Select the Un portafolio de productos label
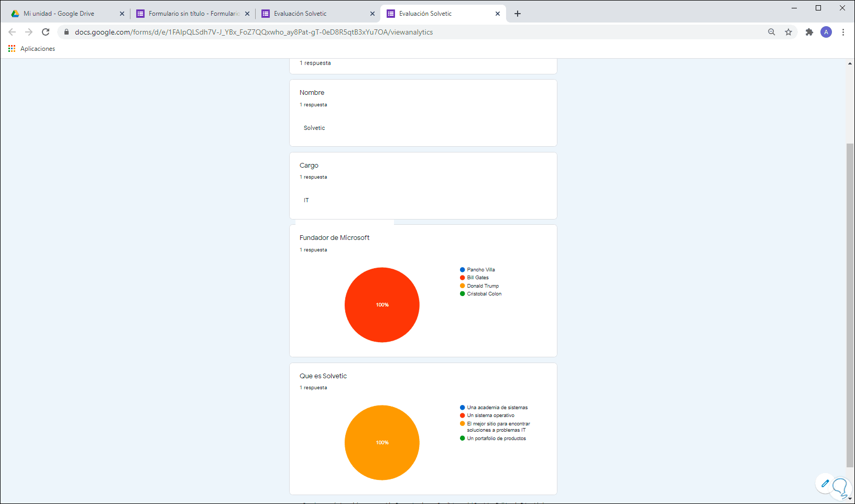 [497, 439]
